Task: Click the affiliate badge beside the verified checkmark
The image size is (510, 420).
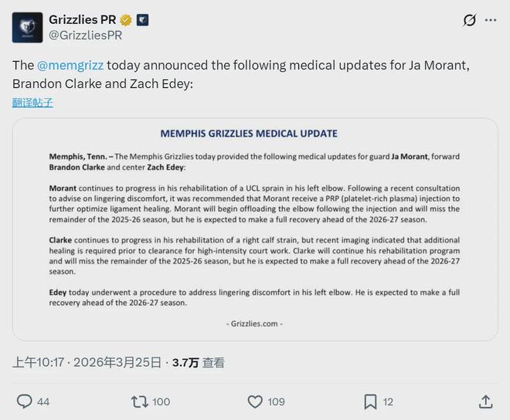Action: pos(142,19)
